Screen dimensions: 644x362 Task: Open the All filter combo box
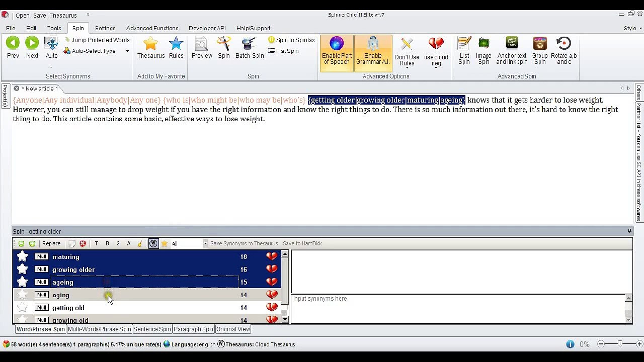(189, 244)
